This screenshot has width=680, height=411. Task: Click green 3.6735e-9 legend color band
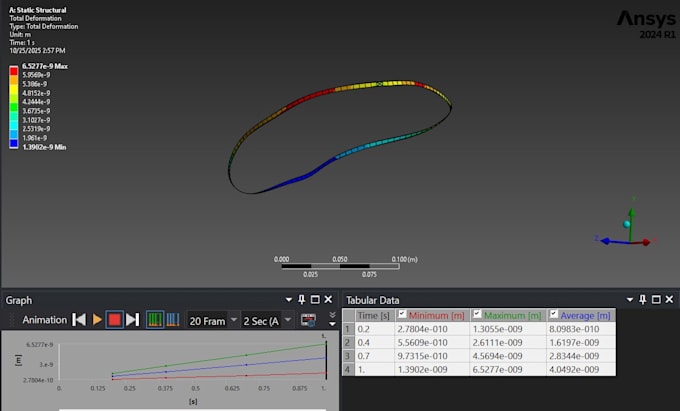pyautogui.click(x=14, y=108)
